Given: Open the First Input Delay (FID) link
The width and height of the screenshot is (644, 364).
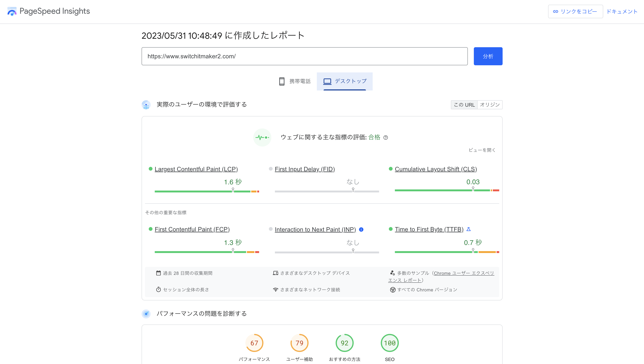Looking at the screenshot, I should [305, 169].
